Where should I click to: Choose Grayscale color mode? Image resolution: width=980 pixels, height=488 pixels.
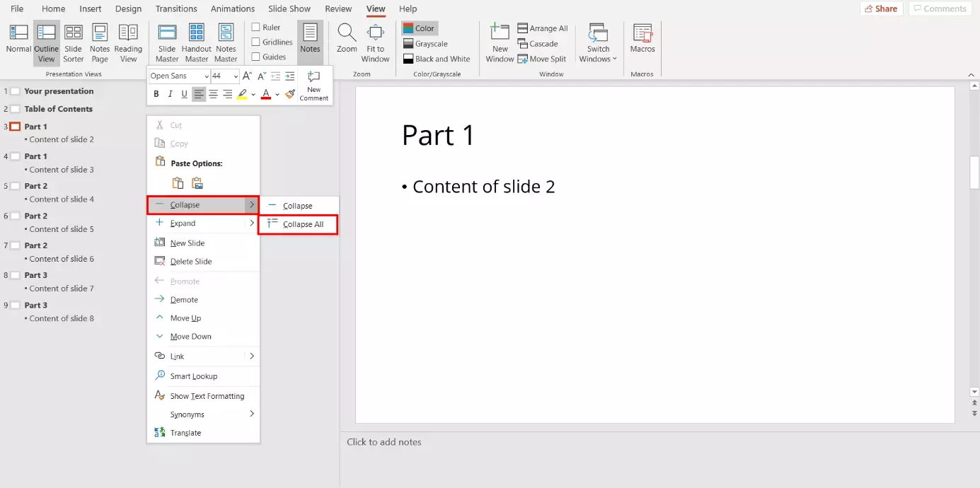pyautogui.click(x=430, y=44)
